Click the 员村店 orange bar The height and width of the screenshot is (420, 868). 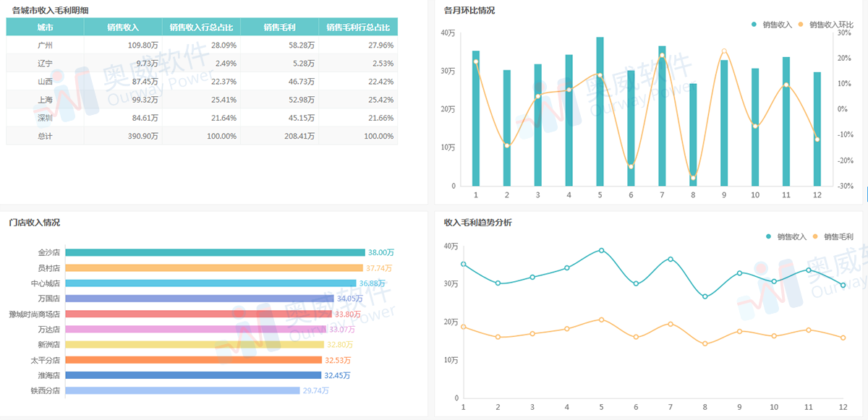coord(214,267)
